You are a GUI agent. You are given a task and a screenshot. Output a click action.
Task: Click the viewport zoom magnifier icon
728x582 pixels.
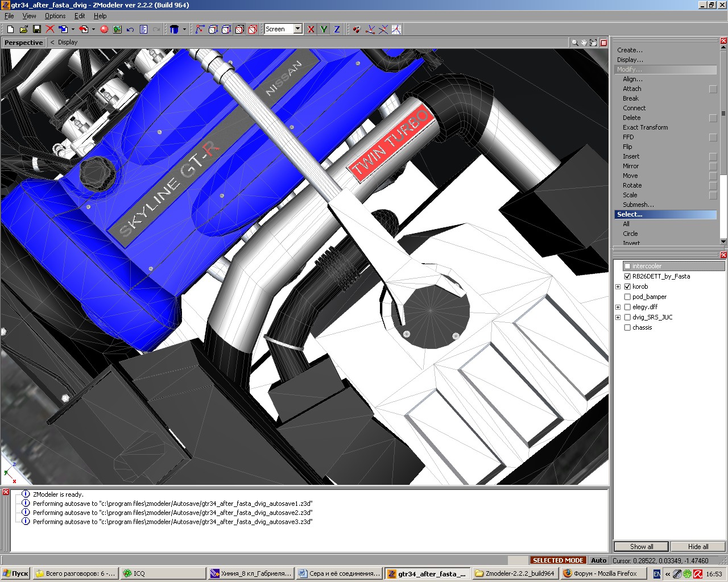574,43
